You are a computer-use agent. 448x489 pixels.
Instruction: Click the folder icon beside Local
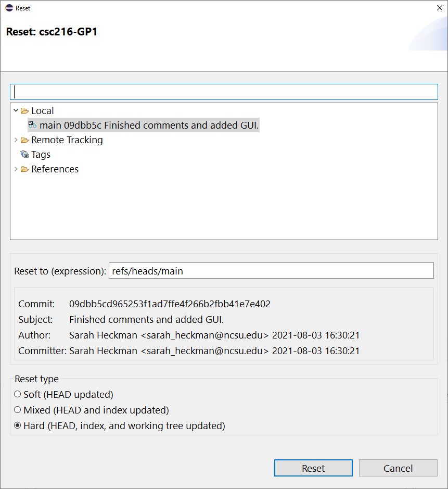pyautogui.click(x=24, y=110)
